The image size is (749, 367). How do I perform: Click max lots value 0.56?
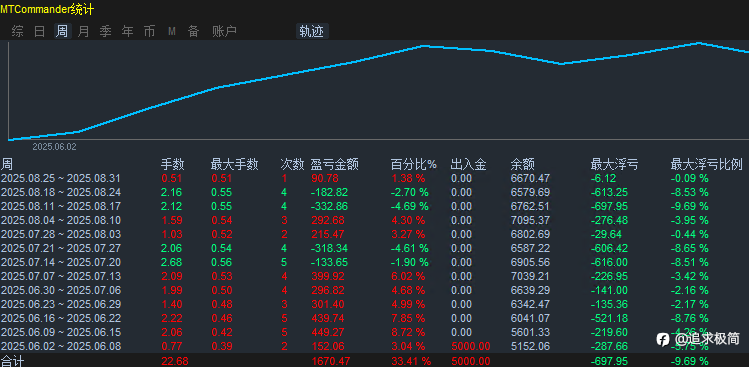pos(221,262)
